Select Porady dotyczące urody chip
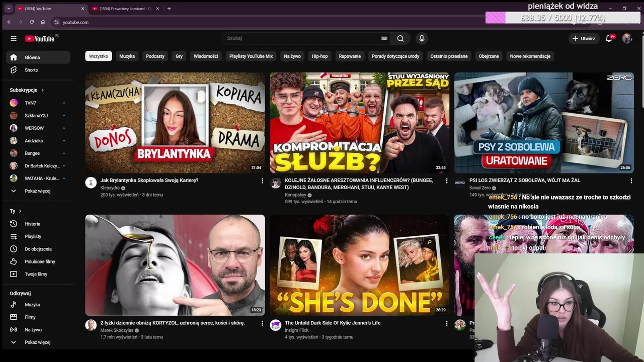This screenshot has width=644, height=362. pyautogui.click(x=395, y=56)
